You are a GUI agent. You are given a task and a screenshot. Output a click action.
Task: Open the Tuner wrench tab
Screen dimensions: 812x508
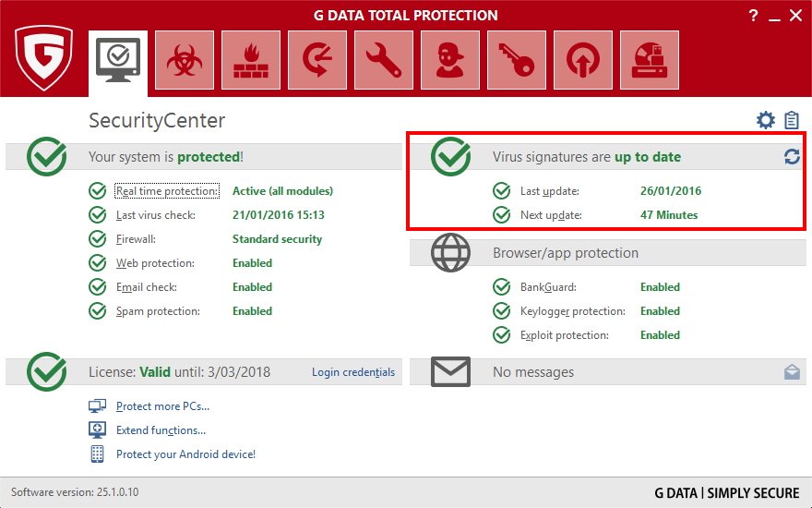pyautogui.click(x=384, y=60)
